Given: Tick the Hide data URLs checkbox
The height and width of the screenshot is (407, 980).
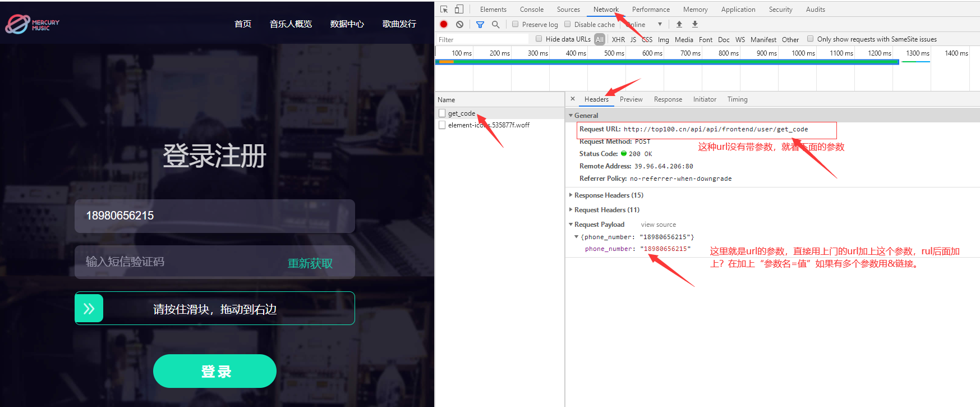Looking at the screenshot, I should point(539,39).
